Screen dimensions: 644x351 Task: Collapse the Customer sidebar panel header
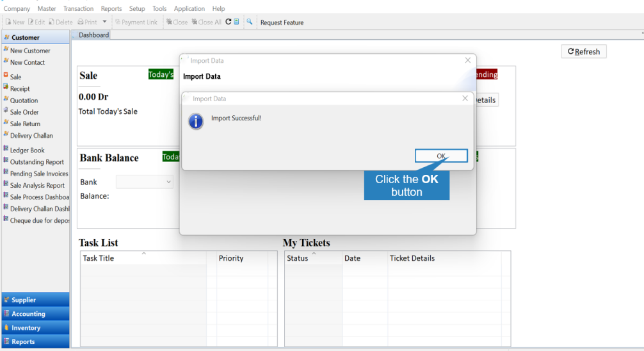pyautogui.click(x=36, y=37)
